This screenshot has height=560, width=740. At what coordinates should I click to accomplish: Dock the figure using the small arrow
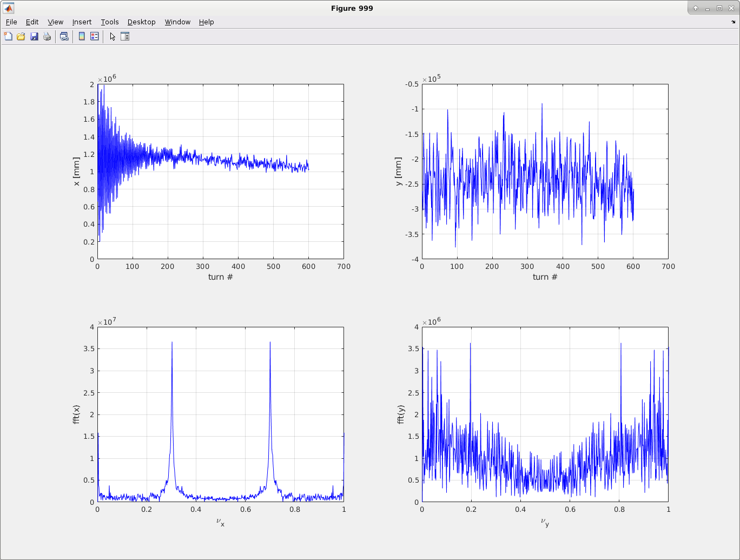(734, 22)
